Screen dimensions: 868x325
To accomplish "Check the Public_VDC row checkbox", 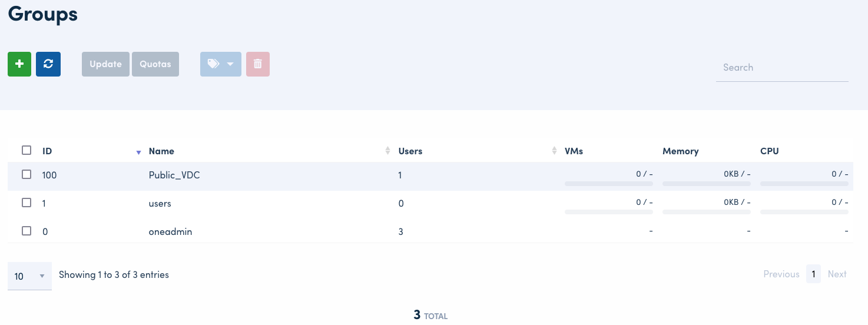I will coord(26,174).
